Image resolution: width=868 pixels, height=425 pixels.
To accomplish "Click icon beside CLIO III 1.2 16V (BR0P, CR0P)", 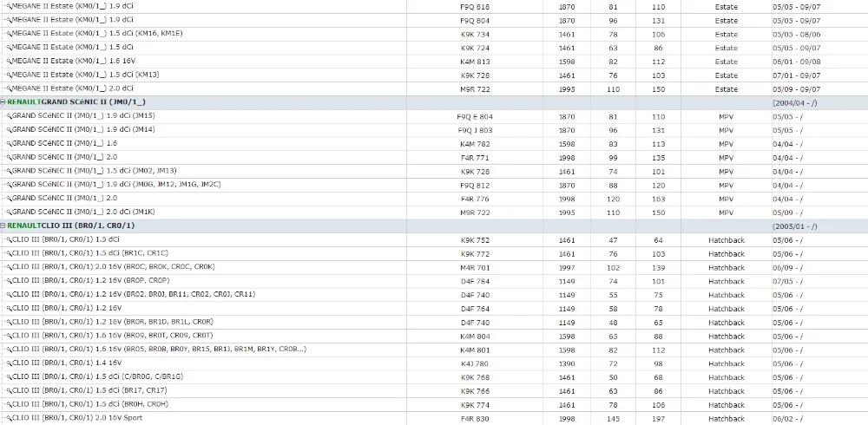I will tap(9, 281).
